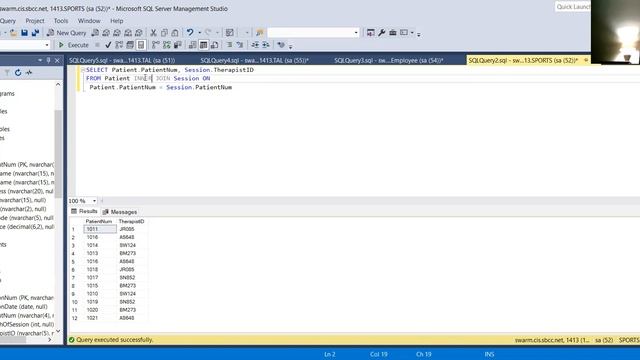The height and width of the screenshot is (360, 640).
Task: Switch to the SQLQuery5.sql tab
Action: coord(122,60)
